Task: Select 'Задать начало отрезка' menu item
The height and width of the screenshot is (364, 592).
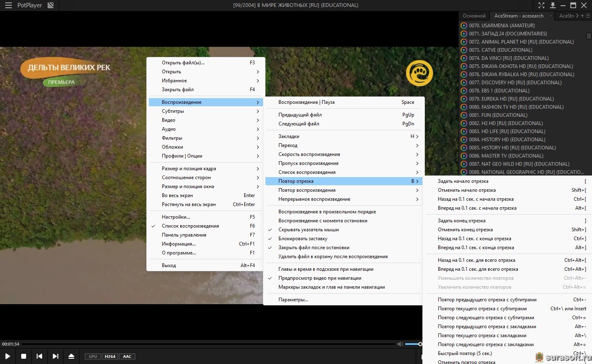Action: pos(463,181)
